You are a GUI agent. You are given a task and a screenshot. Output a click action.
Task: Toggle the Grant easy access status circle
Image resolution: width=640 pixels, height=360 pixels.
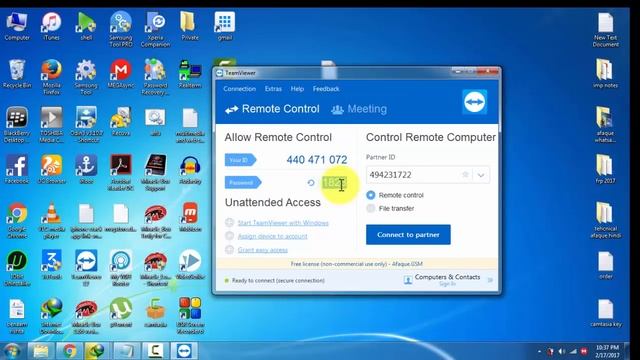229,249
